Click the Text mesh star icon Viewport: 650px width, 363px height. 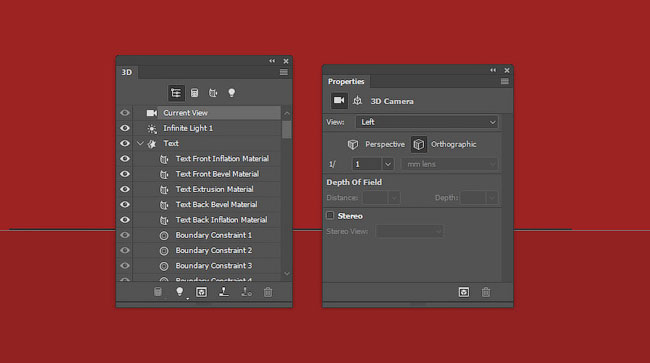(152, 144)
